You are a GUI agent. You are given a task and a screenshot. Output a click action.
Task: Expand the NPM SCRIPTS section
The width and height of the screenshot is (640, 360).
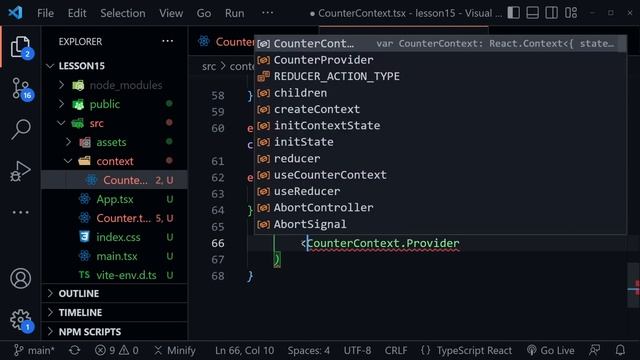[x=114, y=331]
